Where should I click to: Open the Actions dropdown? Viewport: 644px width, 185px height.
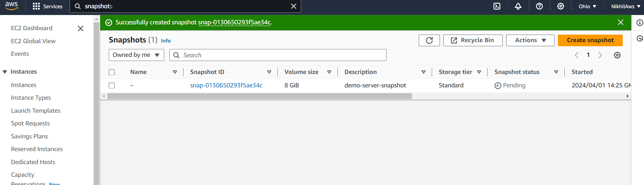point(530,40)
